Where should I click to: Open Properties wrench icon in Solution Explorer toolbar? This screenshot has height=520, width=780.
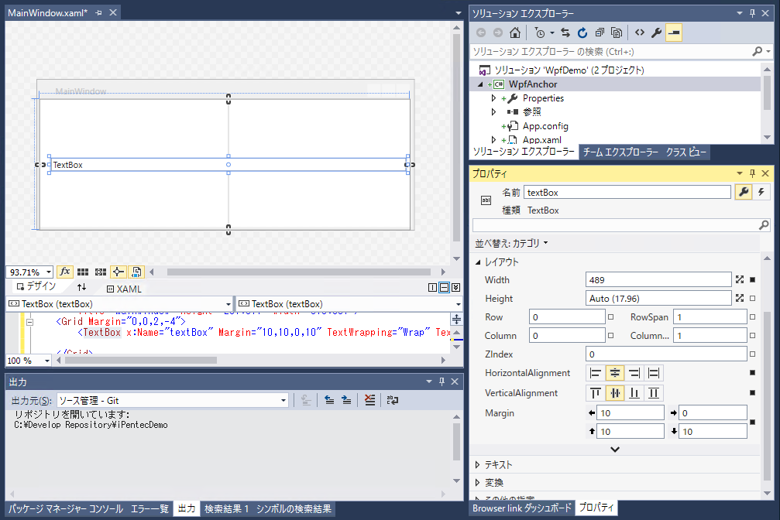[x=658, y=32]
